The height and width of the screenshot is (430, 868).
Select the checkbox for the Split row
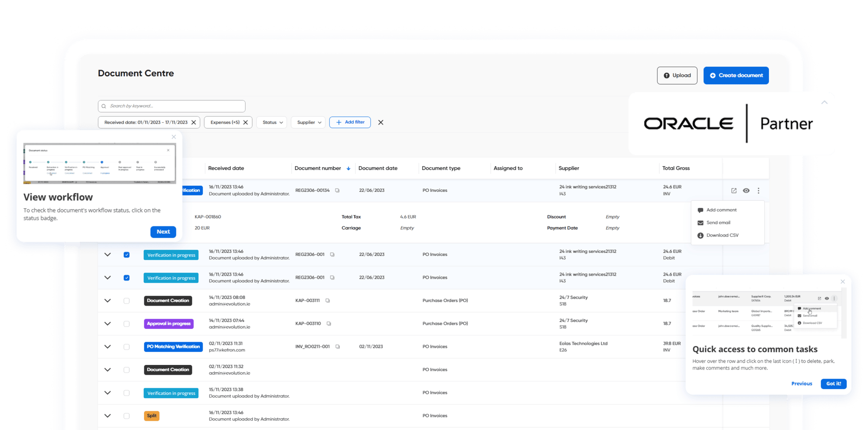(x=127, y=416)
